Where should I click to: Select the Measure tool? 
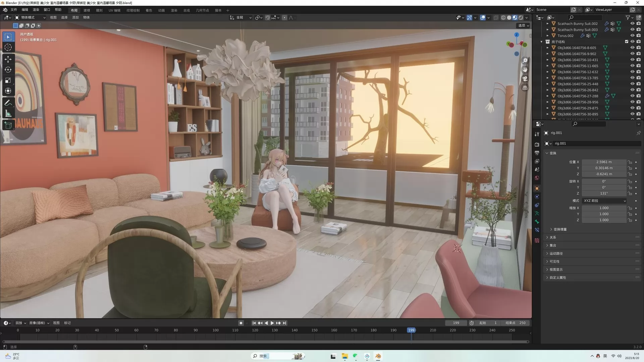(8, 114)
